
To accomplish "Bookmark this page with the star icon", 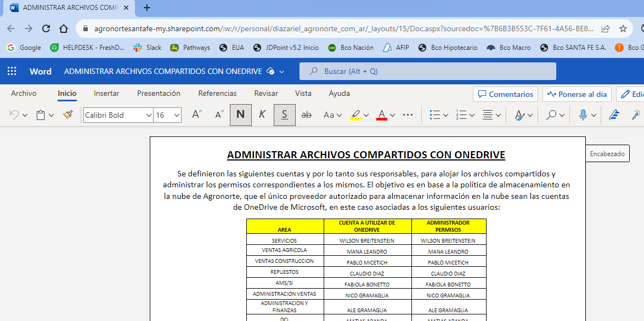I will [623, 28].
